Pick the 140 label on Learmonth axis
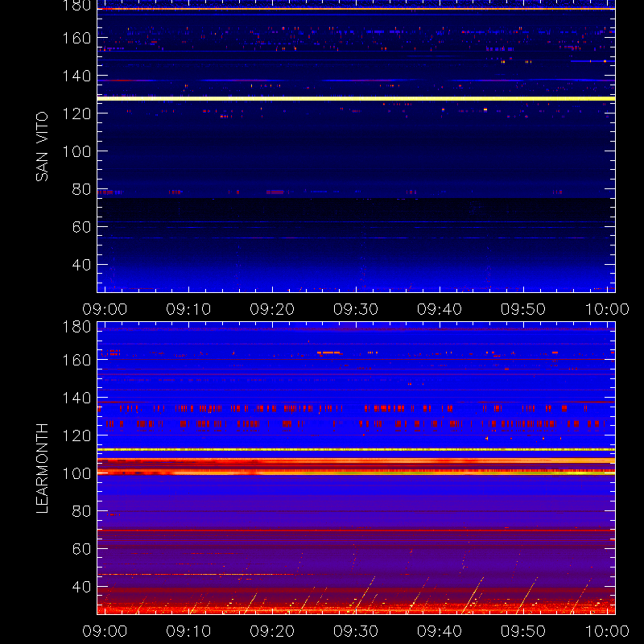 coord(76,398)
